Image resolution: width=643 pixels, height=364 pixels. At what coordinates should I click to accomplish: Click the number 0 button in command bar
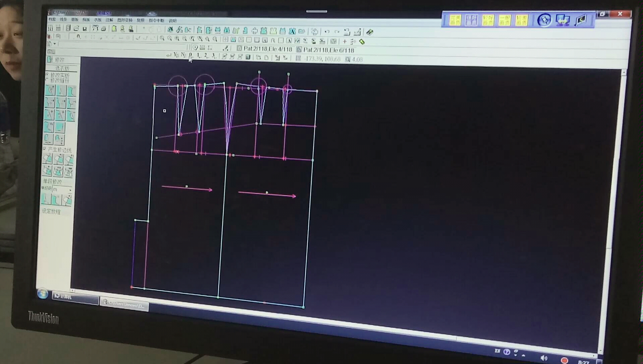(190, 55)
